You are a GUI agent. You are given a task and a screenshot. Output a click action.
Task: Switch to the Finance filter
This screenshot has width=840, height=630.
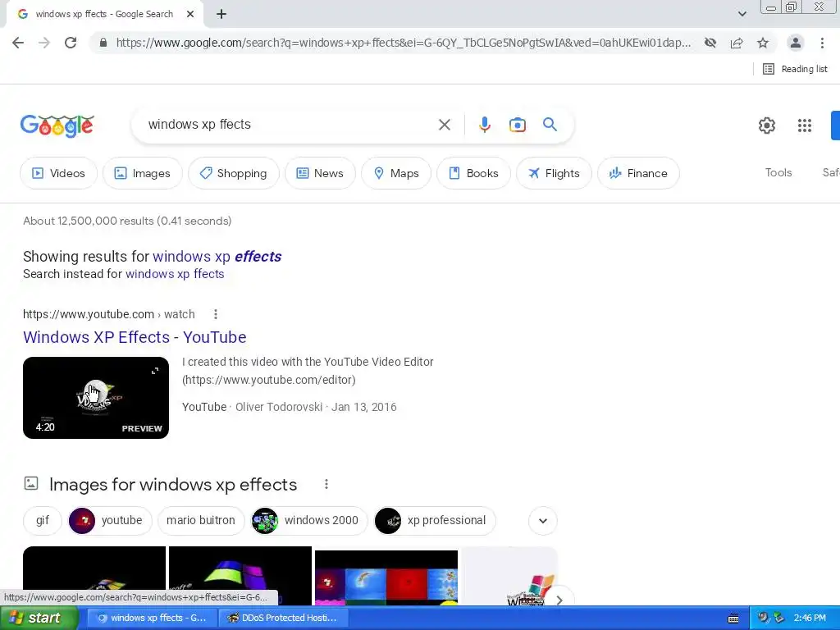click(x=638, y=173)
